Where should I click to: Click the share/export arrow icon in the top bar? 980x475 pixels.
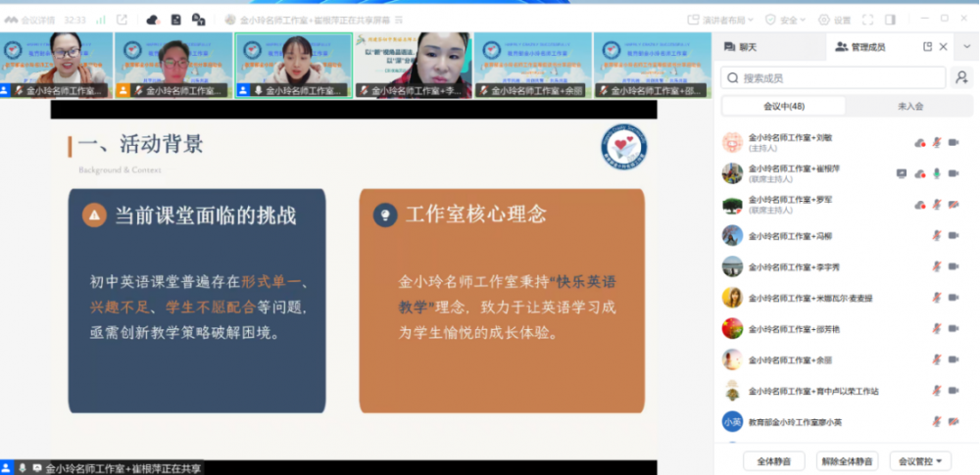tap(122, 20)
